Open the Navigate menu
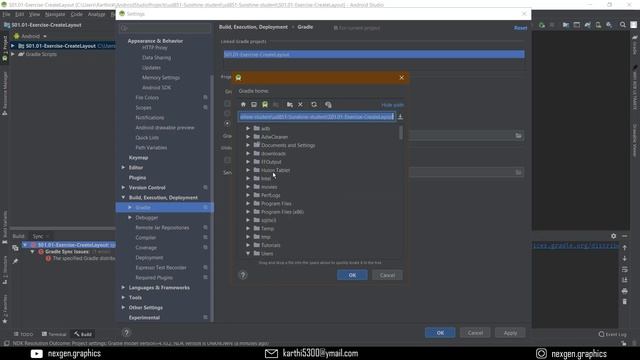Image resolution: width=640 pixels, height=360 pixels. coord(55,14)
